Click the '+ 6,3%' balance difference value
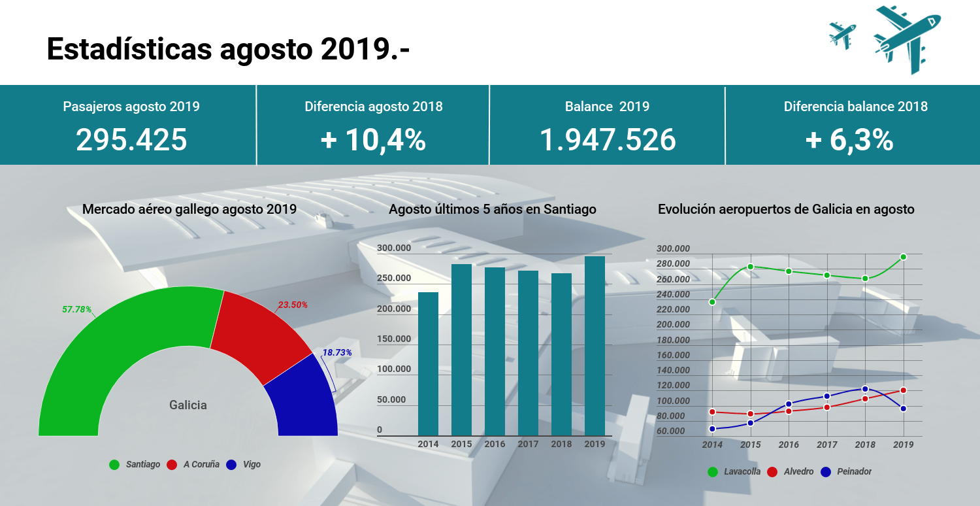The image size is (980, 506). pyautogui.click(x=849, y=139)
